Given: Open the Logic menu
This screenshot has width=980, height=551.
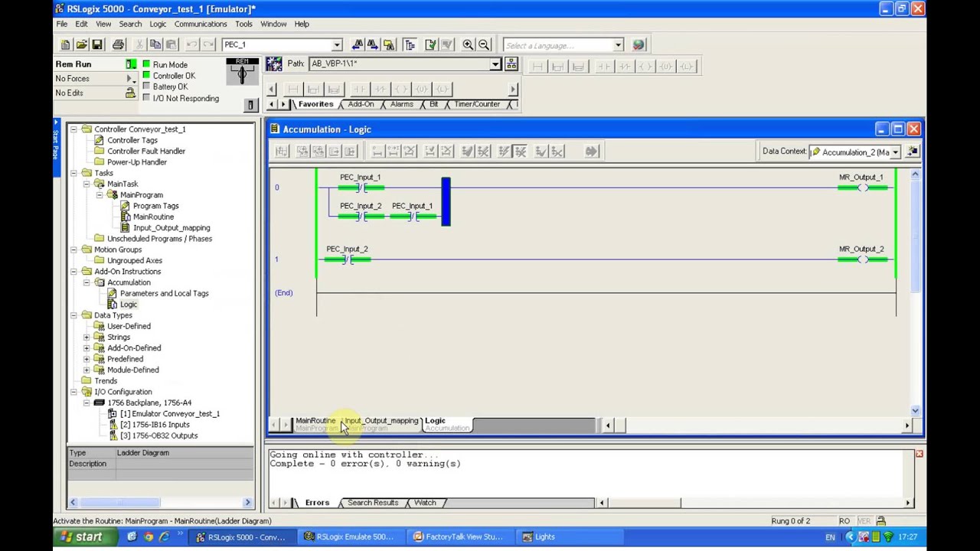Looking at the screenshot, I should coord(158,24).
